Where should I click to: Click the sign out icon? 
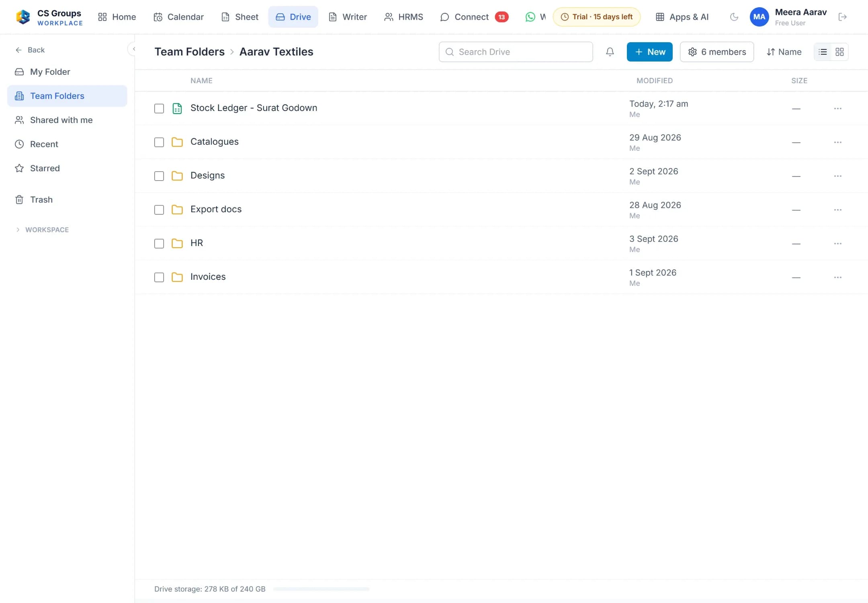click(x=843, y=17)
